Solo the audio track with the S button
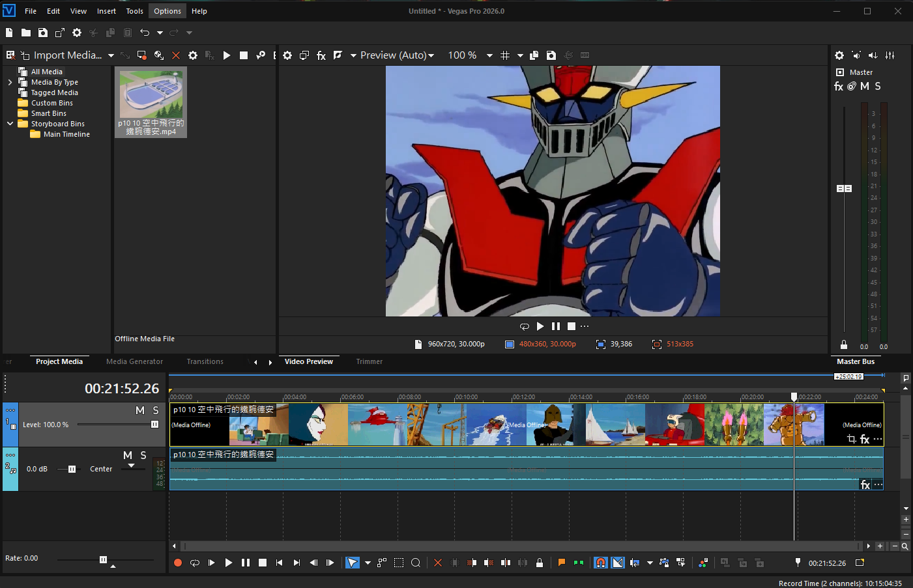 tap(143, 455)
